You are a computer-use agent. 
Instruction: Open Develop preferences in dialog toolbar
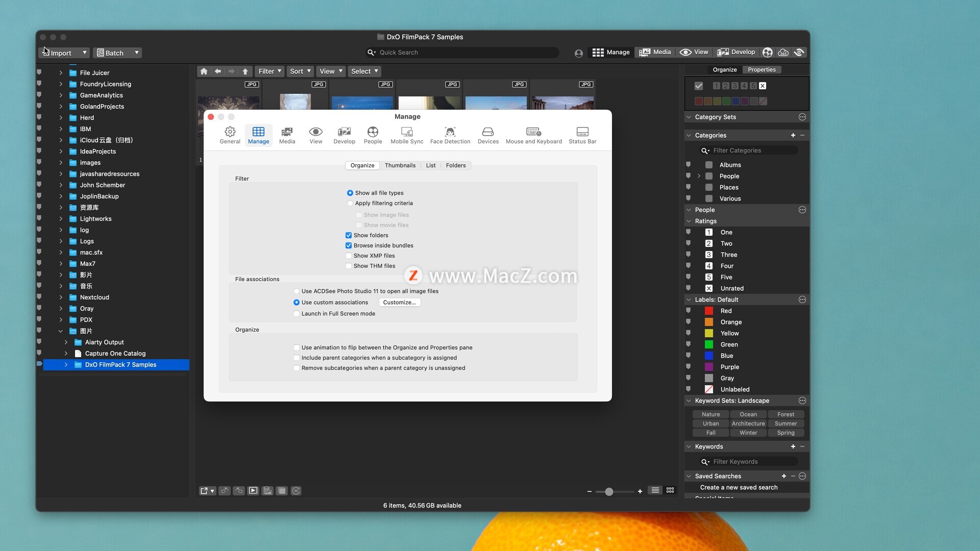tap(344, 135)
